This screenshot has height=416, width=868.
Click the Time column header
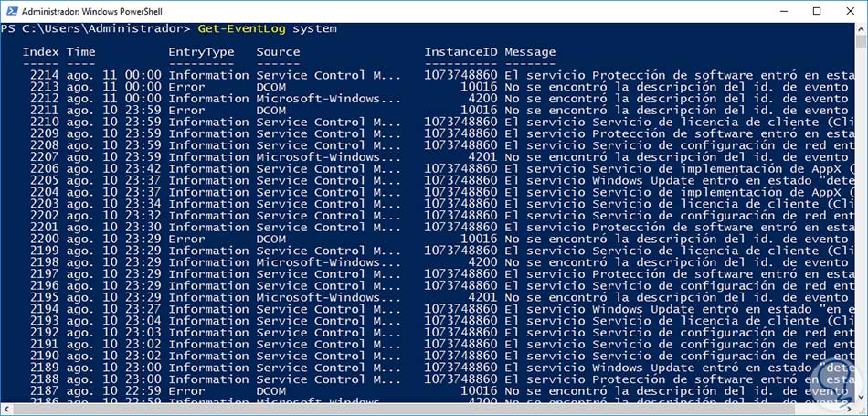tap(80, 52)
